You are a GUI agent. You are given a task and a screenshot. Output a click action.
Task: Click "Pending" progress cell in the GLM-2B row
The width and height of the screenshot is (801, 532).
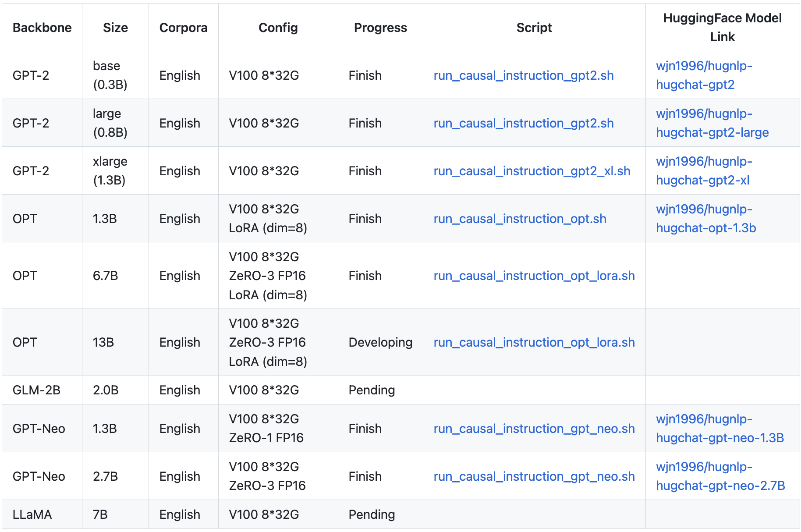tap(380, 390)
